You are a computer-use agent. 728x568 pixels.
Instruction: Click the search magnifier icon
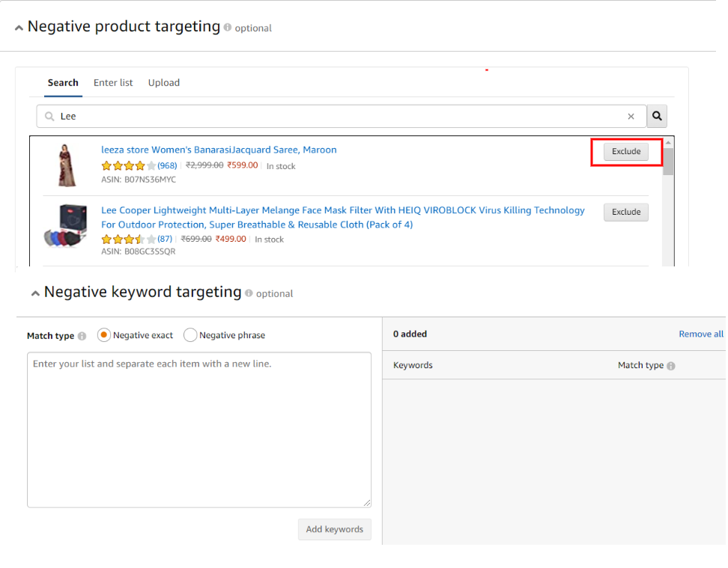point(657,116)
